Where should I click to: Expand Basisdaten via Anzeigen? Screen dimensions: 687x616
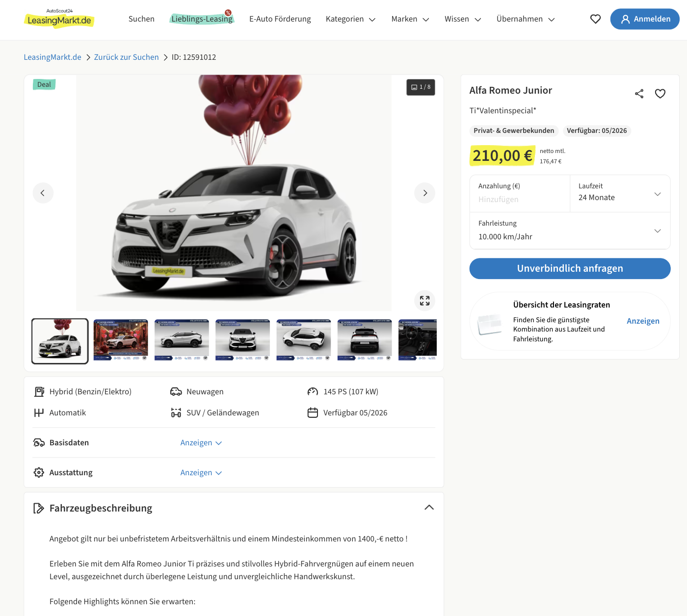(x=201, y=443)
